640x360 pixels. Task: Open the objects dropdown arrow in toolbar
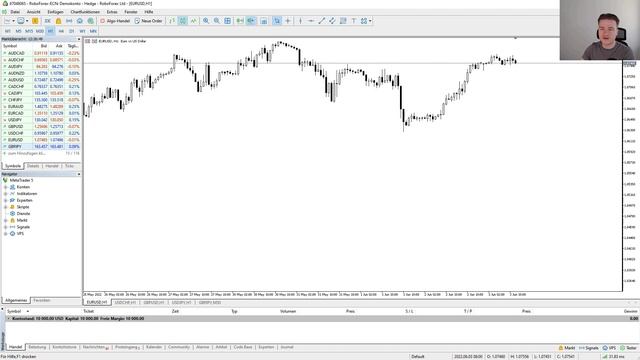pyautogui.click(x=370, y=21)
